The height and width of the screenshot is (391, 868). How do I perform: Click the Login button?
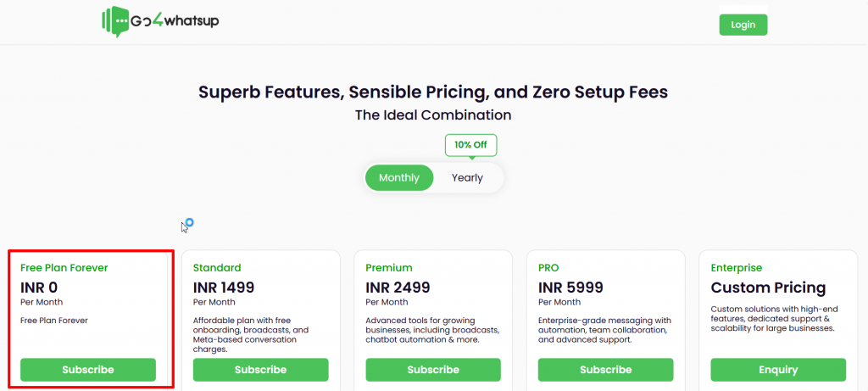[x=743, y=25]
